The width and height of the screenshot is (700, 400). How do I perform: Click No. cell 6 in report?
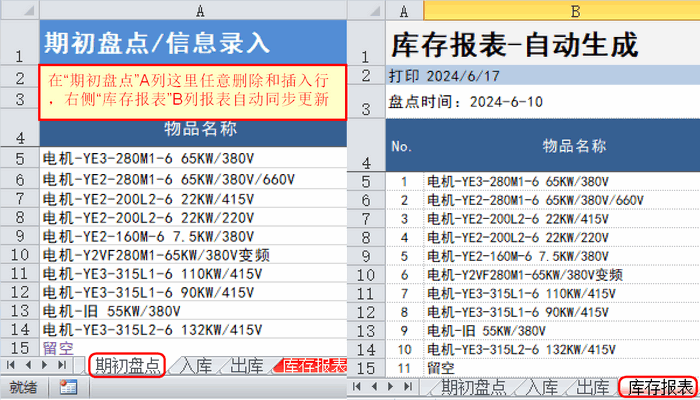tap(404, 275)
